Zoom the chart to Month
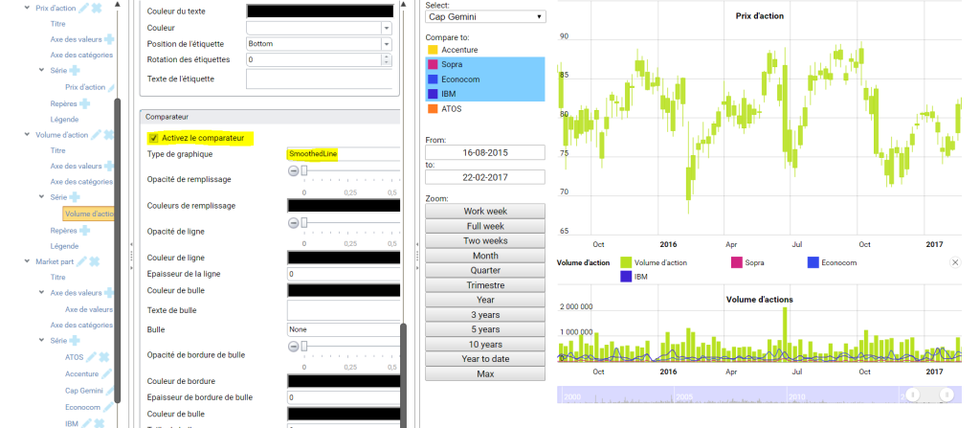This screenshot has width=980, height=428. pyautogui.click(x=485, y=256)
